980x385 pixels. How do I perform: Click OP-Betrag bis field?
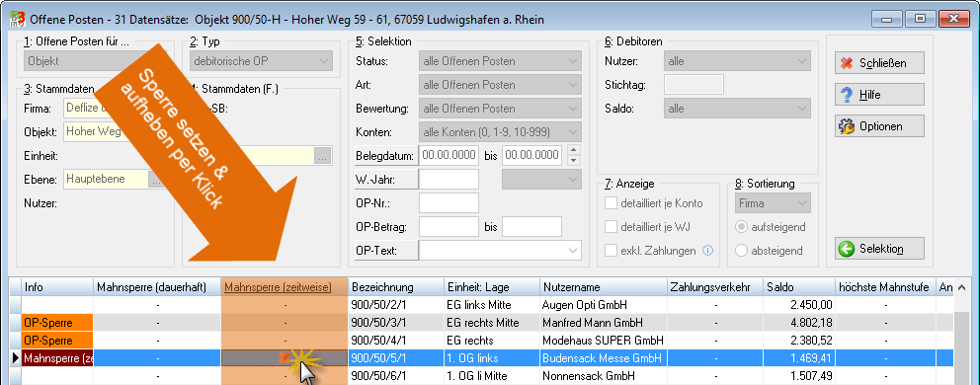coord(531,227)
